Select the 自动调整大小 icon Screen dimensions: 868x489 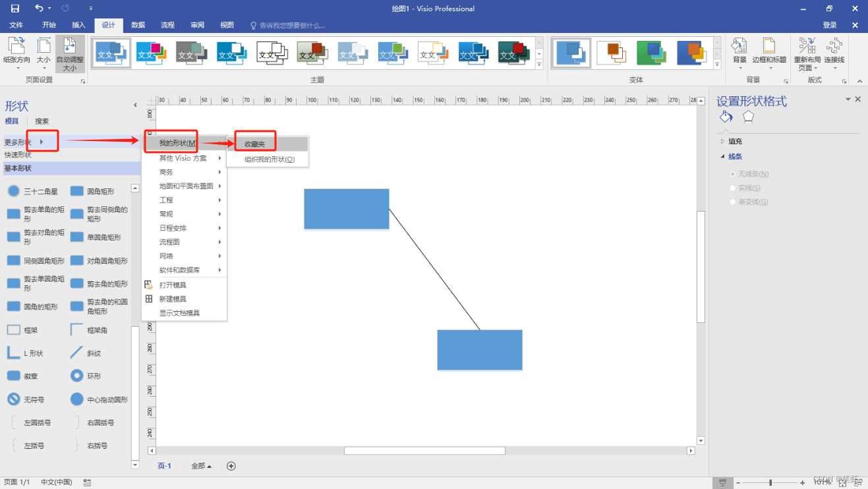click(x=69, y=53)
